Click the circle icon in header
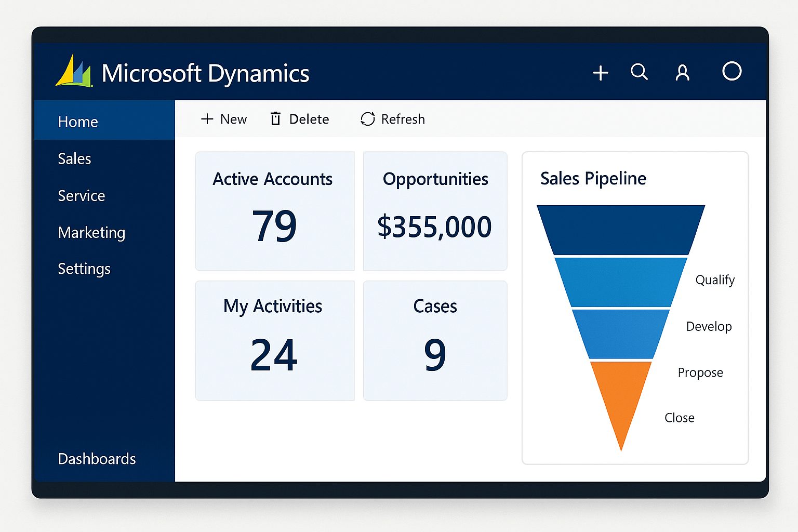This screenshot has height=532, width=798. click(x=731, y=71)
